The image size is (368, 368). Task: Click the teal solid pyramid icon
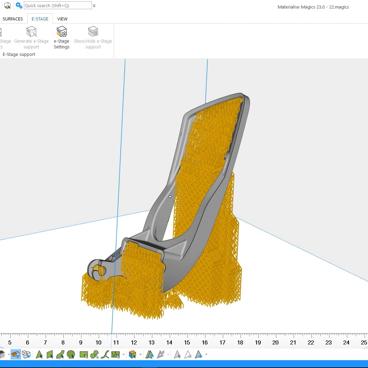click(x=150, y=354)
